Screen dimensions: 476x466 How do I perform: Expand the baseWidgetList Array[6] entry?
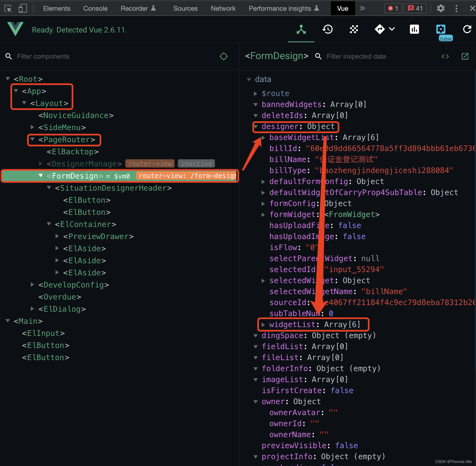point(263,138)
